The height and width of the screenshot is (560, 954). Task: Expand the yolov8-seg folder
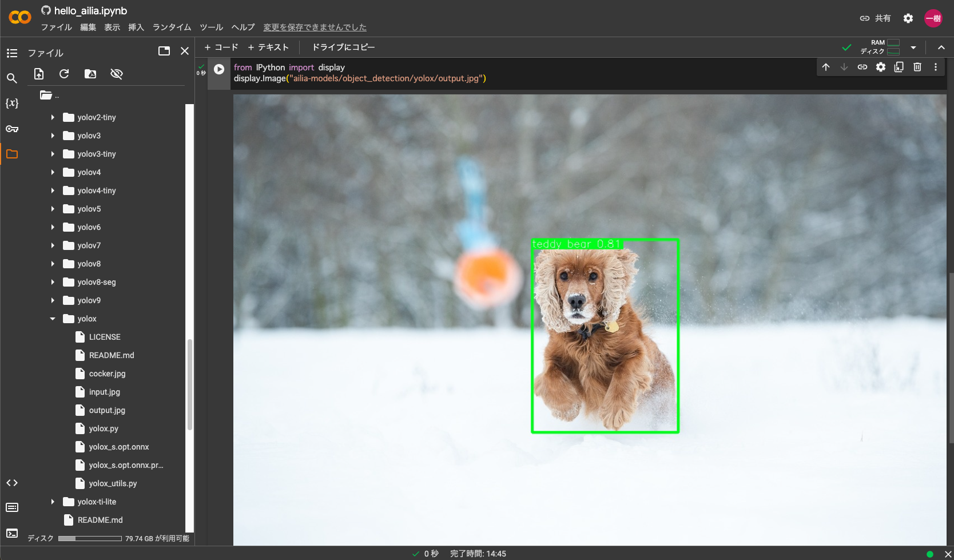(x=53, y=282)
